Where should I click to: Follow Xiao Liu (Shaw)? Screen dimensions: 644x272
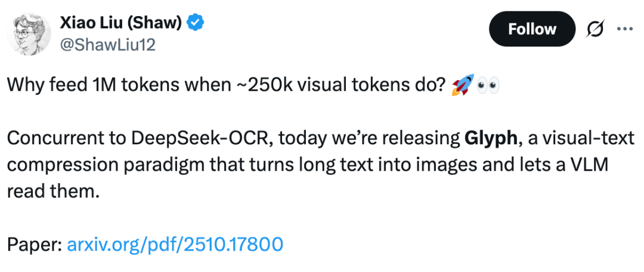coord(532,29)
